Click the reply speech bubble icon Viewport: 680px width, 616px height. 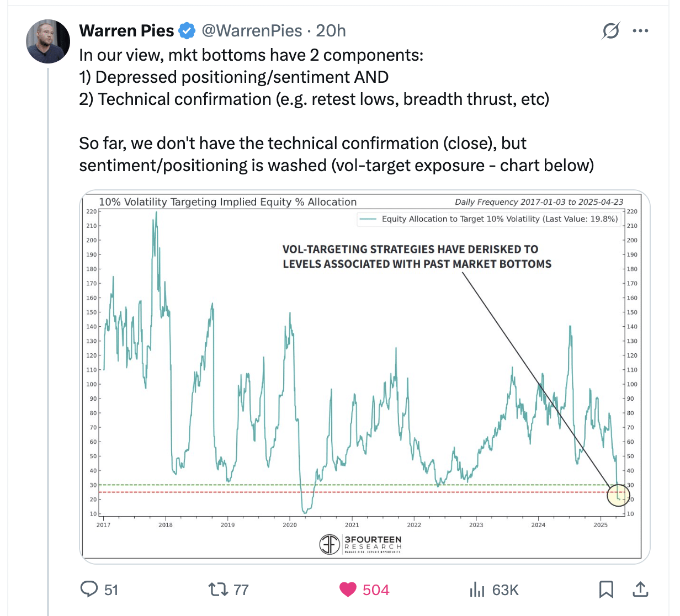click(89, 590)
